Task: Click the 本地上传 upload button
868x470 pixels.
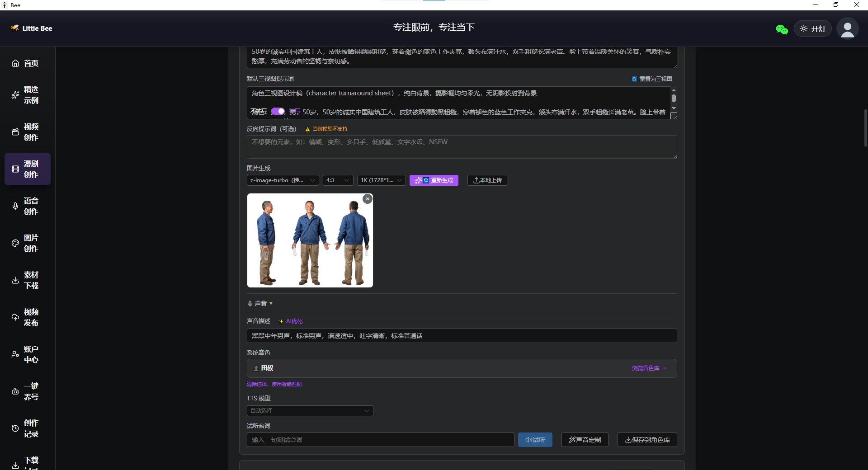Action: (487, 180)
